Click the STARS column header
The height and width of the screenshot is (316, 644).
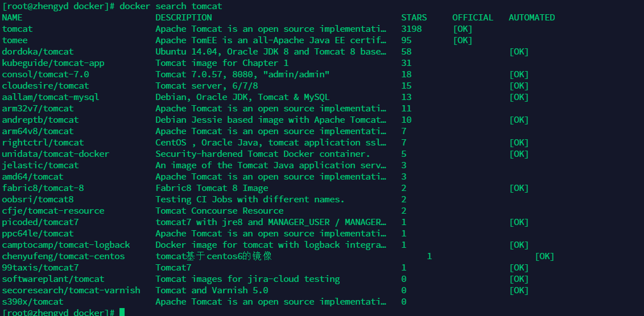[x=414, y=18]
